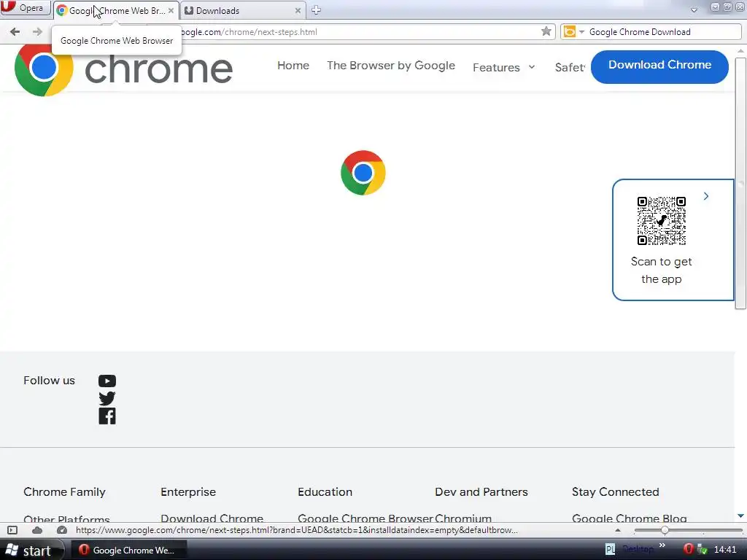
Task: Click the Enterprise footer heading
Action: point(188,492)
